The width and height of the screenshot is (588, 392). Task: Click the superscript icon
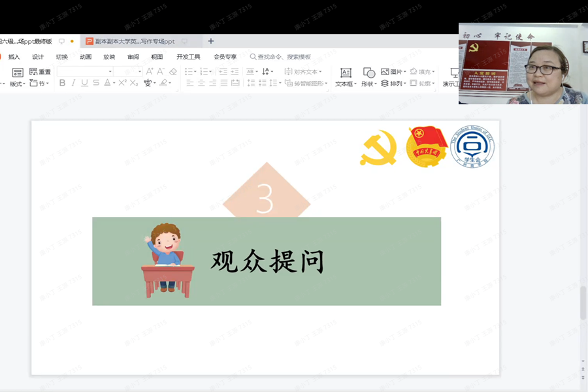click(122, 83)
